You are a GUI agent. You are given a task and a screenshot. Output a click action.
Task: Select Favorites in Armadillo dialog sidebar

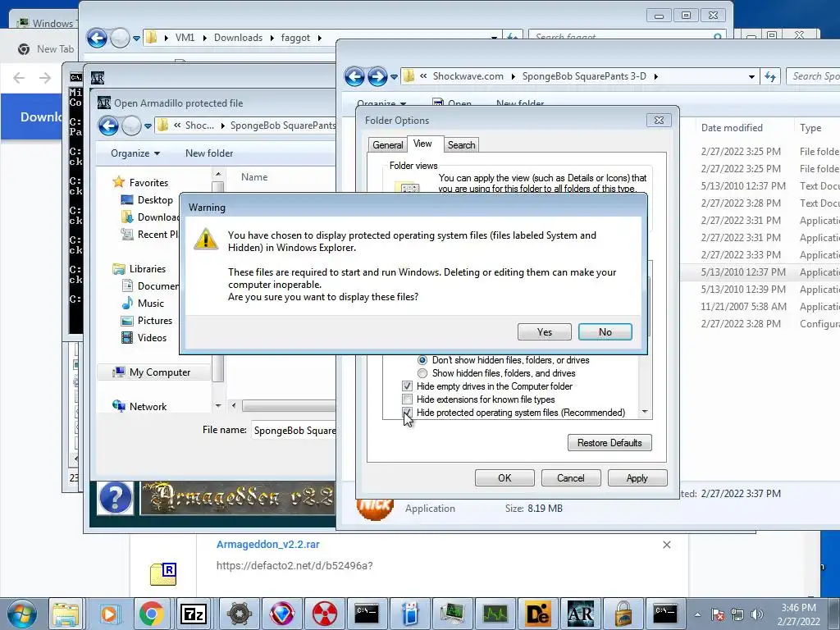pyautogui.click(x=148, y=183)
